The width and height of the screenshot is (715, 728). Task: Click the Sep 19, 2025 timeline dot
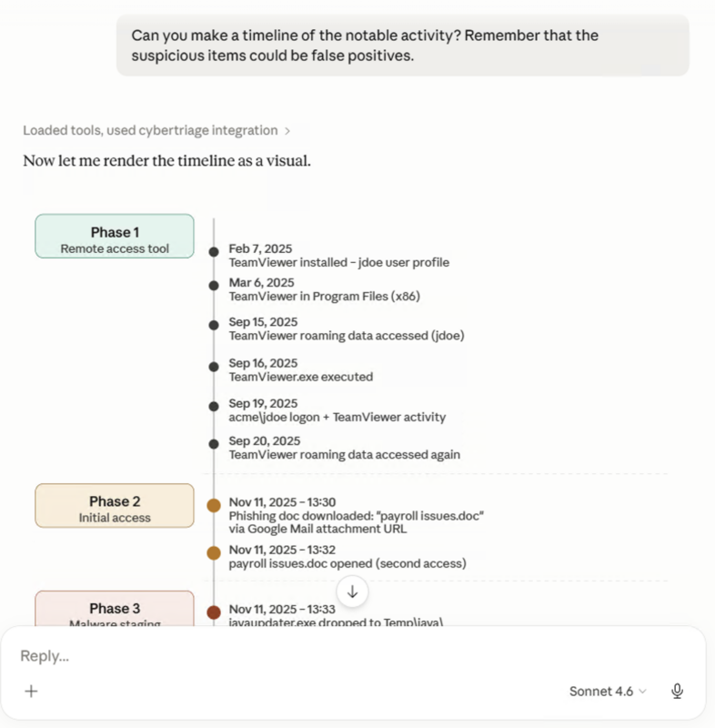[214, 406]
